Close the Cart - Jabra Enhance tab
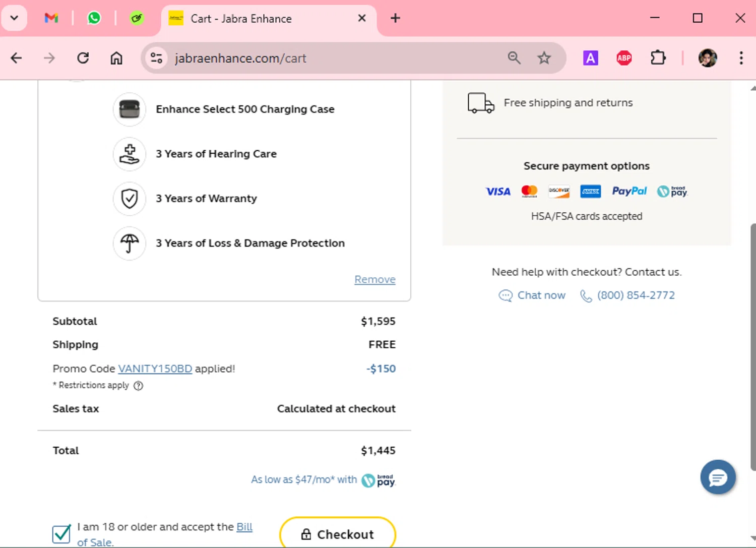The width and height of the screenshot is (756, 548). pos(362,18)
